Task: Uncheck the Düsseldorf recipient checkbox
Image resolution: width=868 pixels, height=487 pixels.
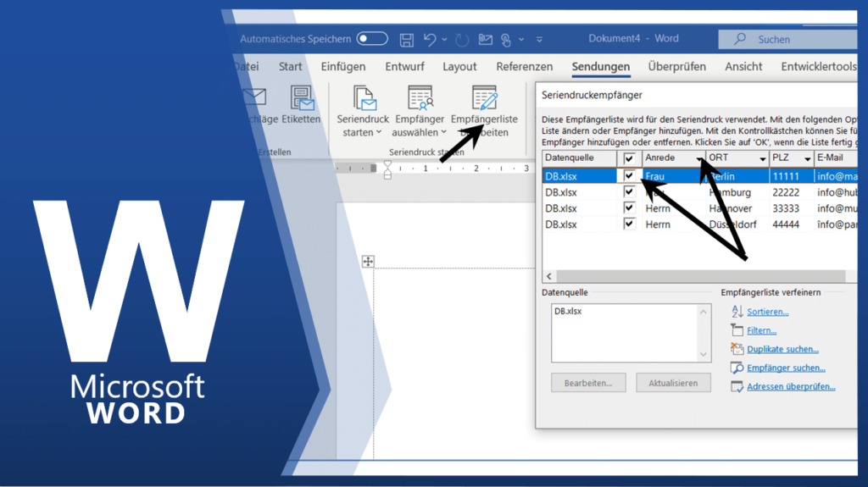Action: [629, 224]
